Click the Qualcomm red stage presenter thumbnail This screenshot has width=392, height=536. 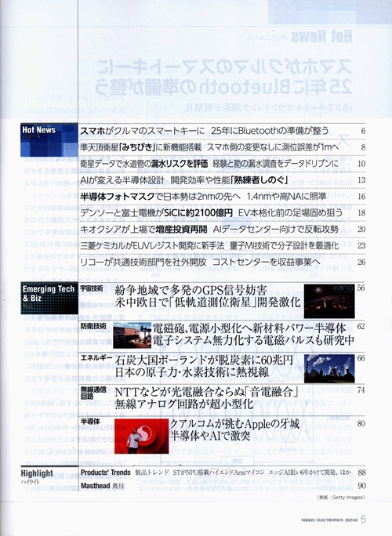click(x=141, y=436)
